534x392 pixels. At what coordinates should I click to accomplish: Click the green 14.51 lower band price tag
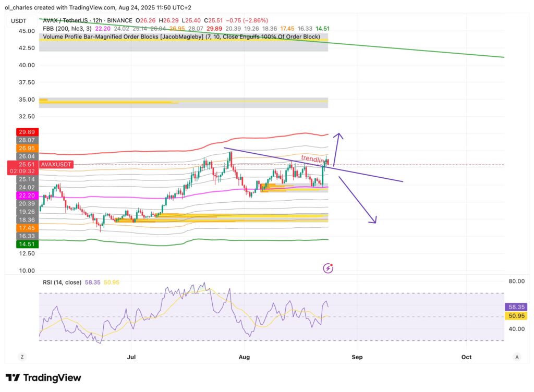point(21,243)
